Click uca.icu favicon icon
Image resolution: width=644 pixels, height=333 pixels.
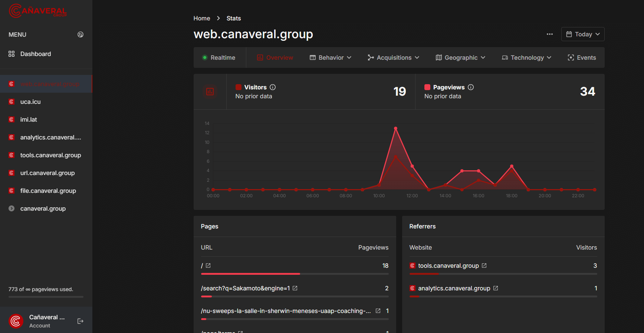[11, 102]
